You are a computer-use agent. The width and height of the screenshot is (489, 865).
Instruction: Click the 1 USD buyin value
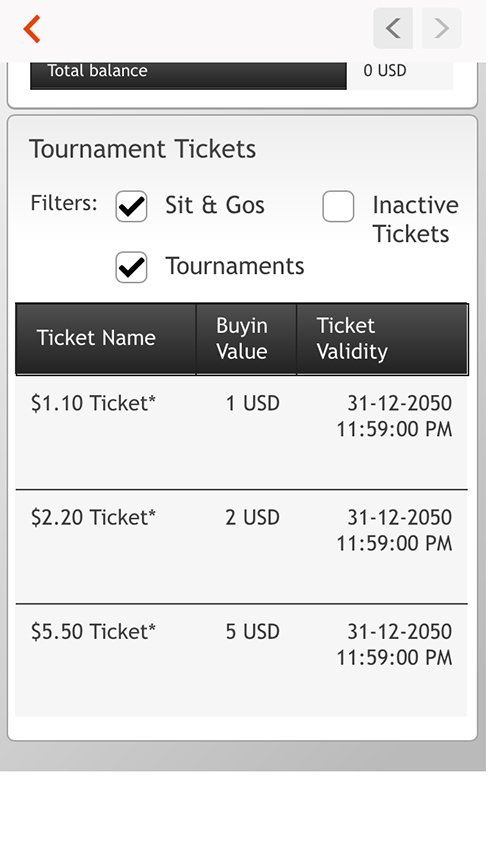pos(252,404)
